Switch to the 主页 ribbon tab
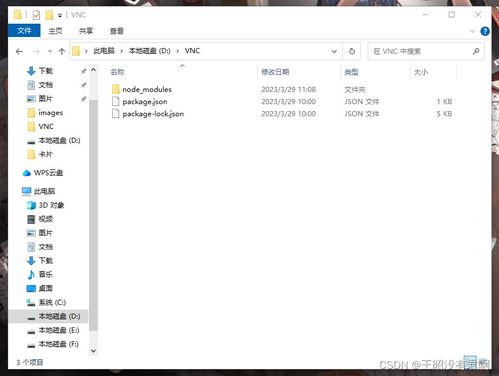The image size is (499, 376). [x=55, y=31]
